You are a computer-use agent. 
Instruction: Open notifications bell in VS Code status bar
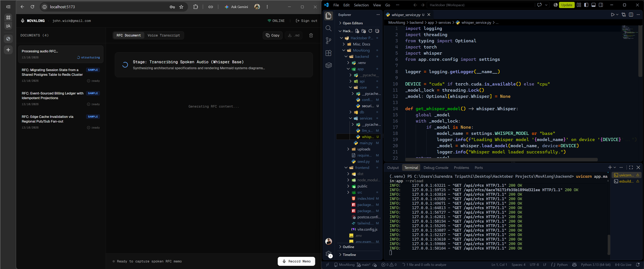[637, 265]
